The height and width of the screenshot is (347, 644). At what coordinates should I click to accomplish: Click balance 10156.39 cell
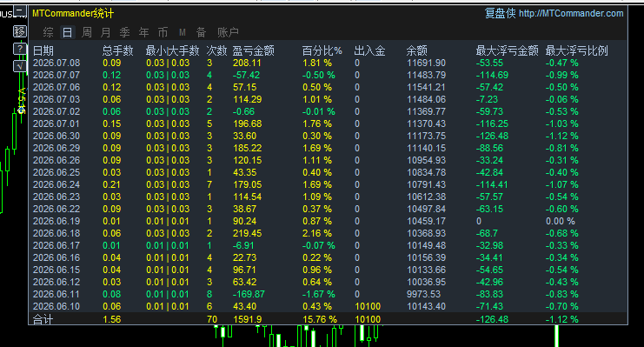coord(427,257)
